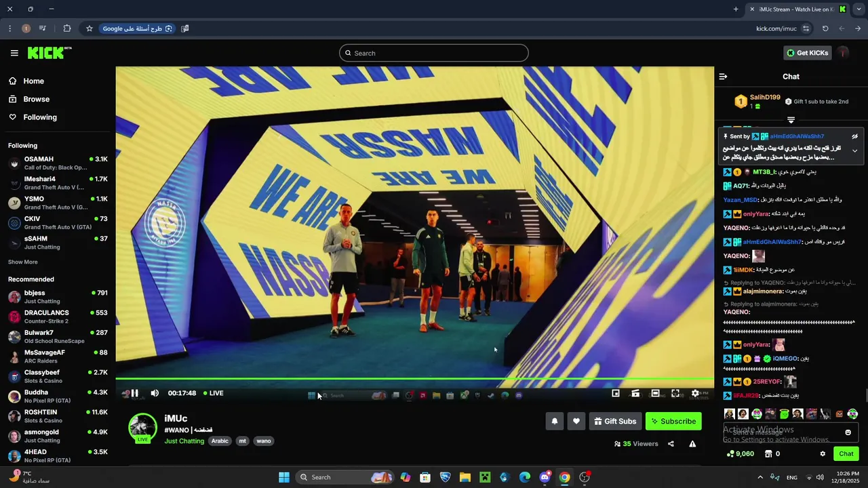Open the chat shop icon
Image resolution: width=868 pixels, height=488 pixels.
pos(768,454)
